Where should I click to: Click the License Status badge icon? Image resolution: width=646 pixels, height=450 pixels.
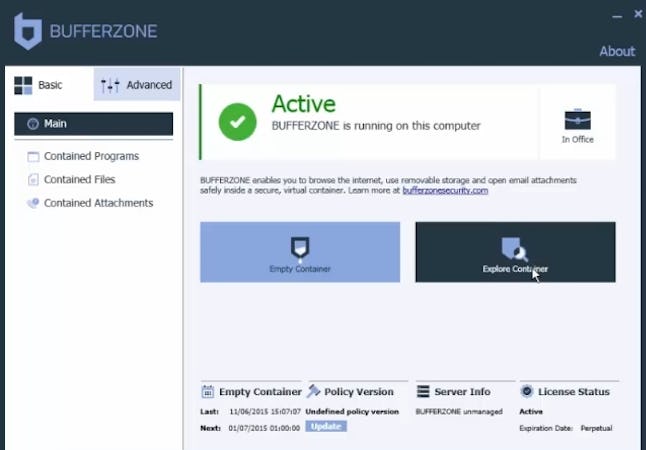pyautogui.click(x=527, y=391)
